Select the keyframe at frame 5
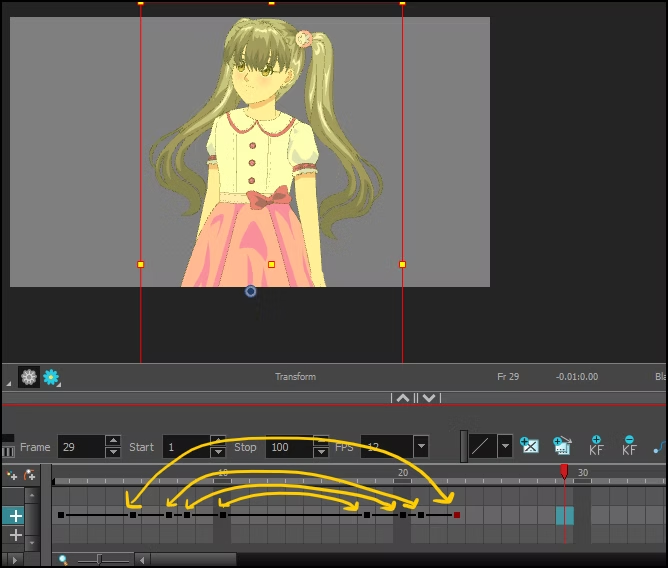Screen dimensions: 668x568 (133, 515)
